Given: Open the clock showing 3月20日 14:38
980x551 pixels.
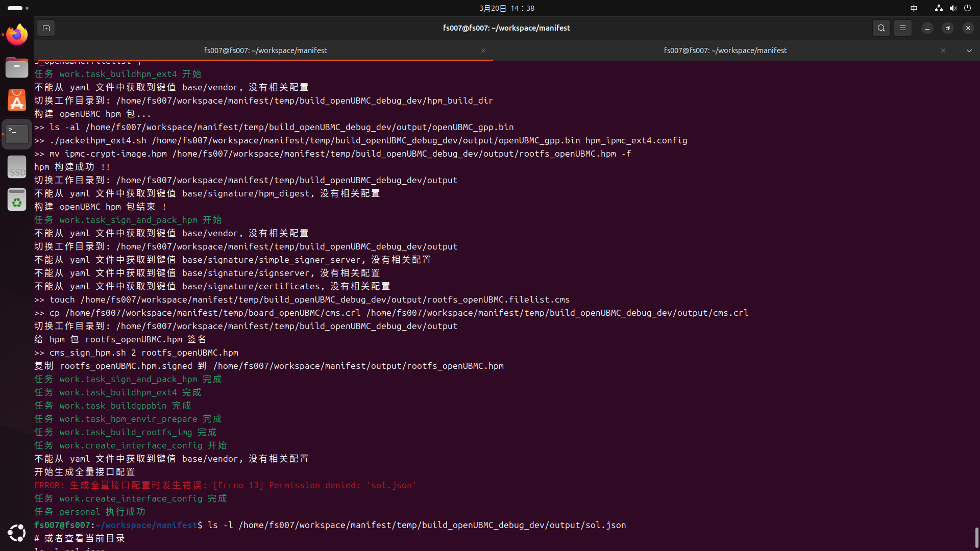Looking at the screenshot, I should (x=506, y=8).
